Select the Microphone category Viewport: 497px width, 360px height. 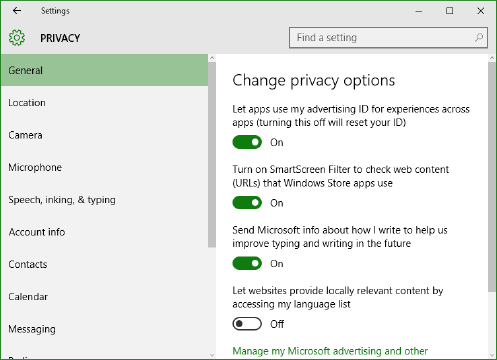point(105,167)
